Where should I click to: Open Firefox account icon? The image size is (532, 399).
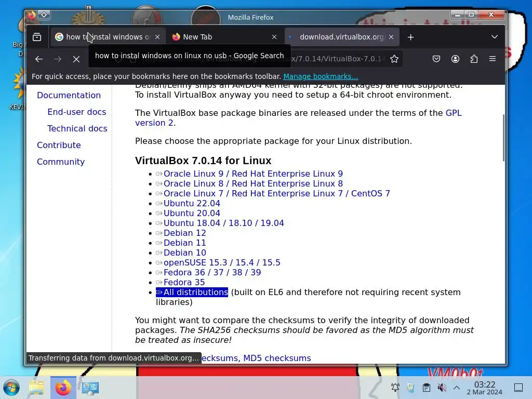[455, 59]
